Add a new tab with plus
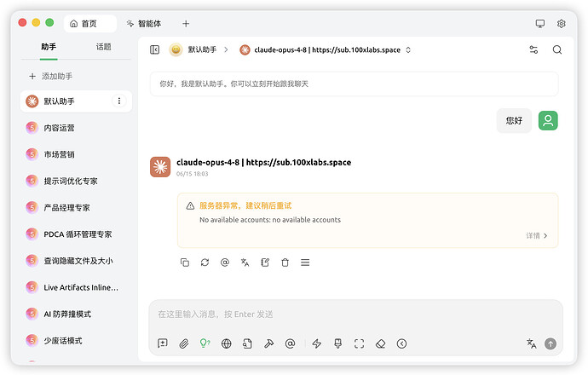This screenshot has width=588, height=375. coord(186,24)
